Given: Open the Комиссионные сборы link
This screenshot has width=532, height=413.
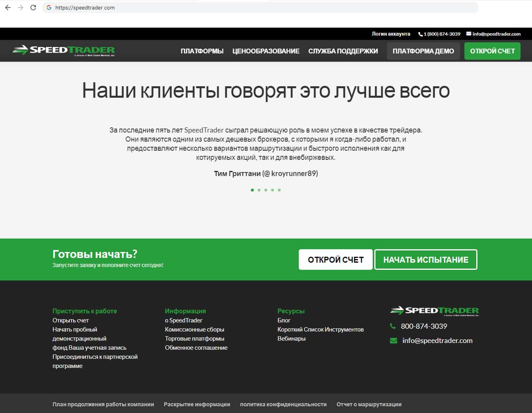Looking at the screenshot, I should coord(194,330).
